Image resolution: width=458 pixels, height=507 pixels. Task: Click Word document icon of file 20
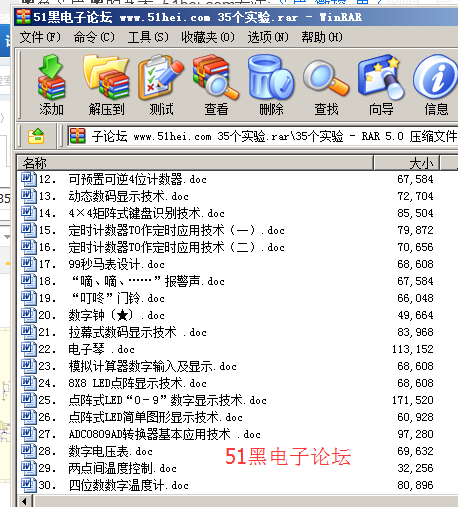coord(29,315)
